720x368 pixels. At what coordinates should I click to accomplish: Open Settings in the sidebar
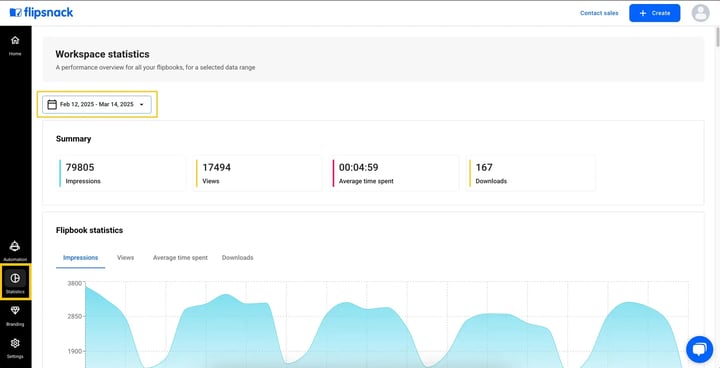[15, 348]
